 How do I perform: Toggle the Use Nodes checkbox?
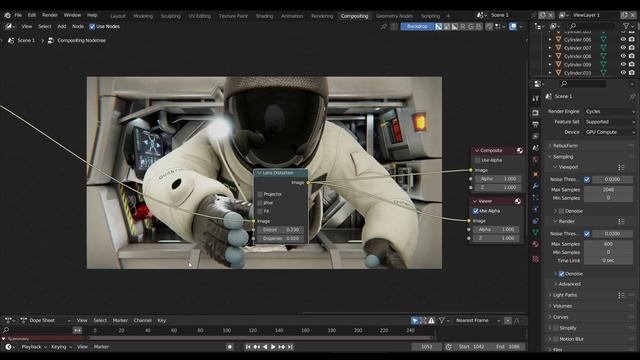(92, 27)
